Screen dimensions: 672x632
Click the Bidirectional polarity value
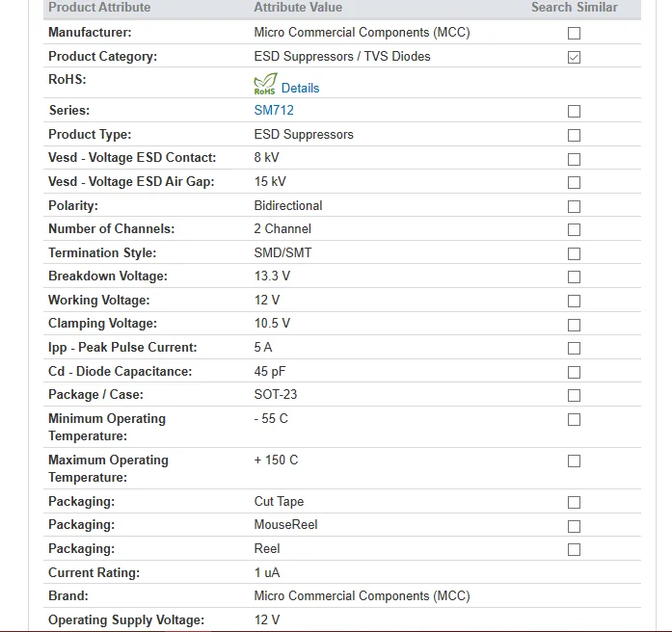[288, 205]
